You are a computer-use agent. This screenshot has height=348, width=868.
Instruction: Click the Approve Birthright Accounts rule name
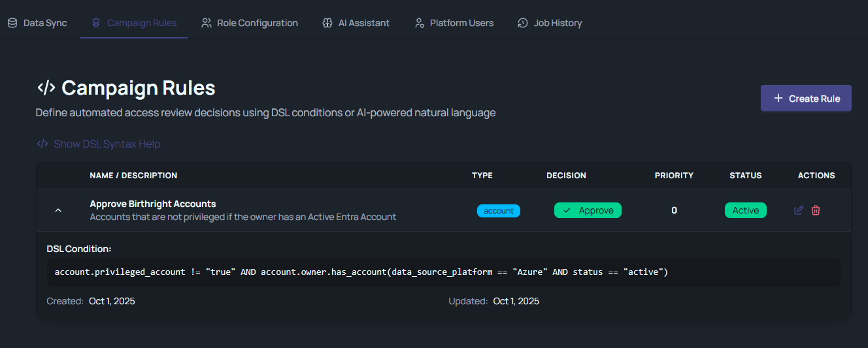tap(153, 204)
